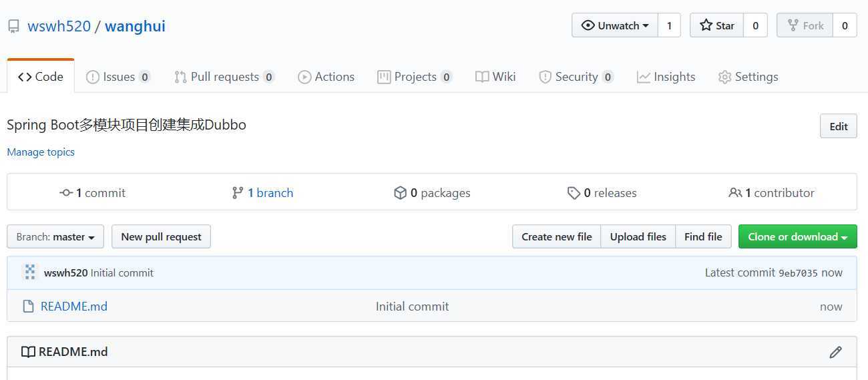Image resolution: width=868 pixels, height=380 pixels.
Task: Click Upload files button
Action: [638, 237]
